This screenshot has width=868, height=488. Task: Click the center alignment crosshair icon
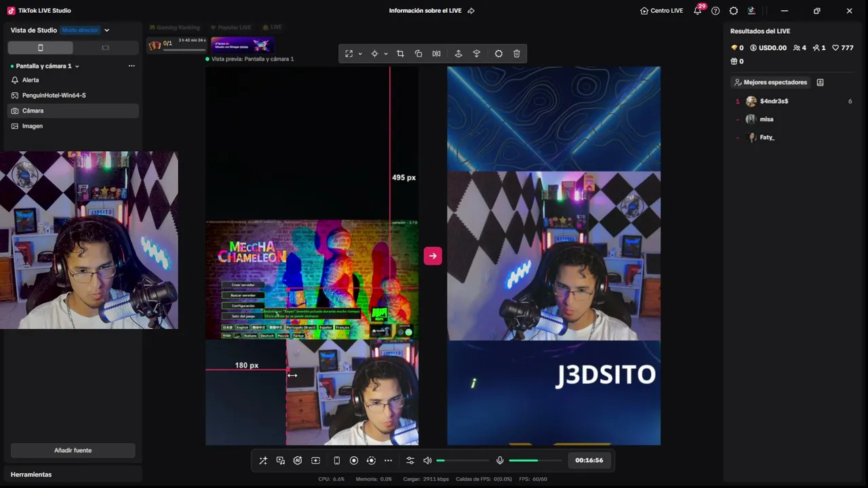point(374,54)
